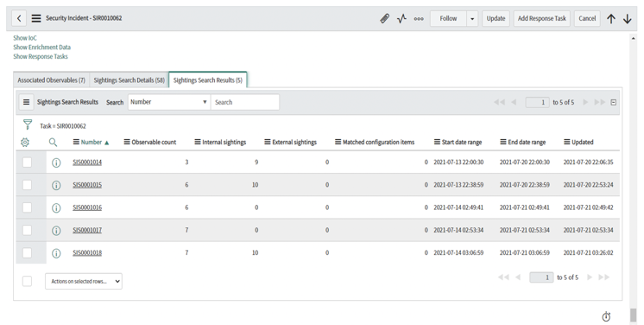The height and width of the screenshot is (325, 644).
Task: Open more options ellipsis icon
Action: 419,18
